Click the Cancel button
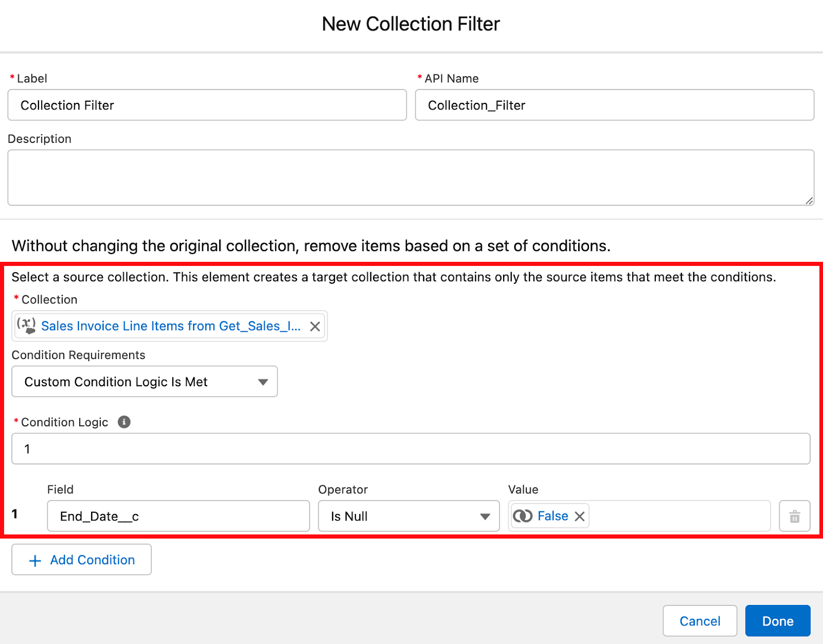The width and height of the screenshot is (823, 644). tap(700, 621)
